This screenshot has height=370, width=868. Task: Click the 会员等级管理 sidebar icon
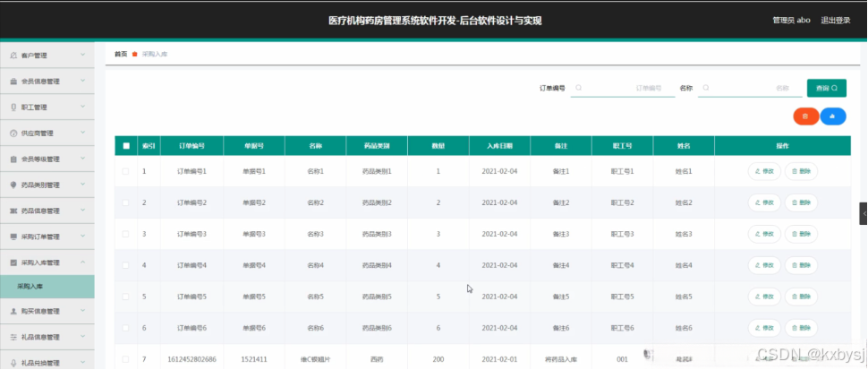click(x=13, y=159)
